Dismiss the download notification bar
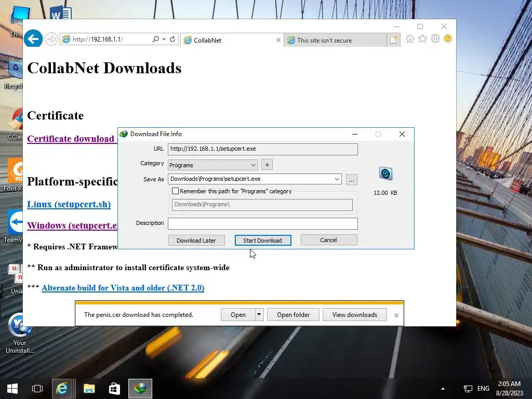This screenshot has height=399, width=532. 396,315
